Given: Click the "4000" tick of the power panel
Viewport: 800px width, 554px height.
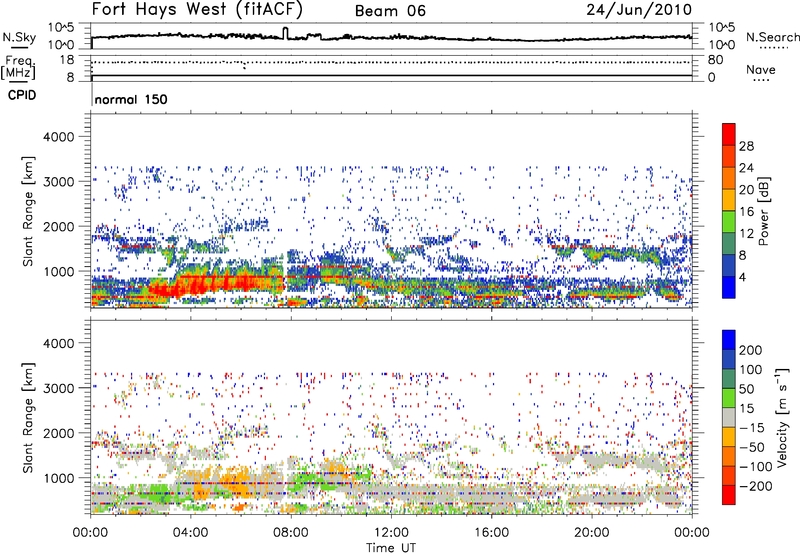Looking at the screenshot, I should pyautogui.click(x=58, y=137).
